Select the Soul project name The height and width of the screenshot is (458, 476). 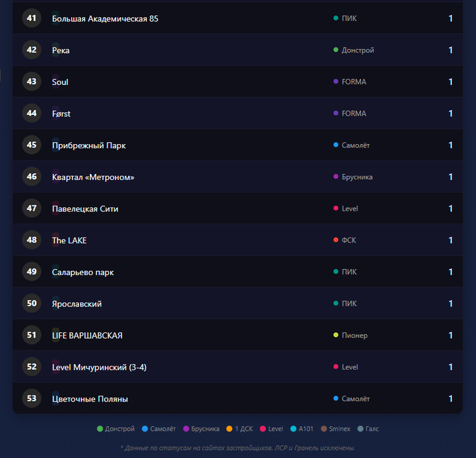(x=60, y=82)
